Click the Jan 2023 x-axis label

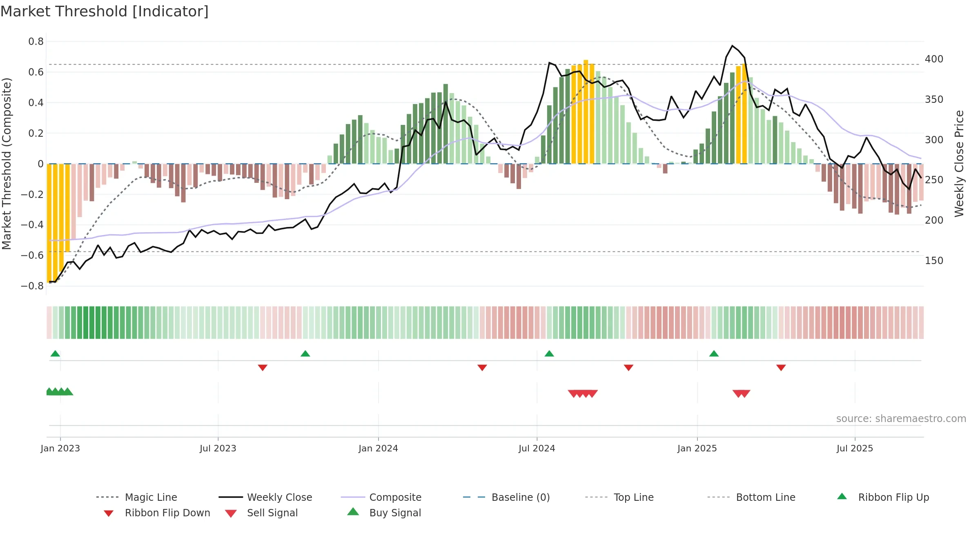tap(60, 448)
